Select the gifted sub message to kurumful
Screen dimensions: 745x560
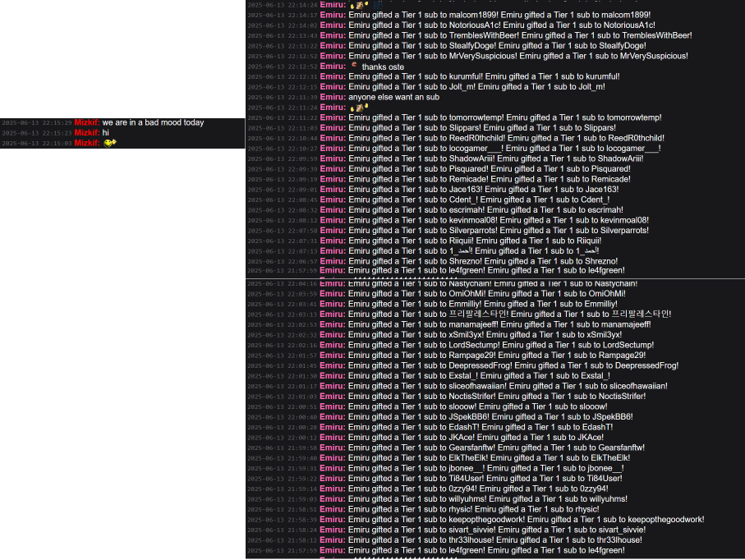484,76
